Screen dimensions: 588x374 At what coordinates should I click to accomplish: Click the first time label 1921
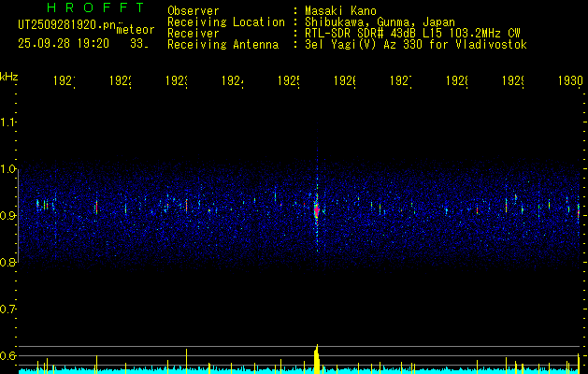65,80
